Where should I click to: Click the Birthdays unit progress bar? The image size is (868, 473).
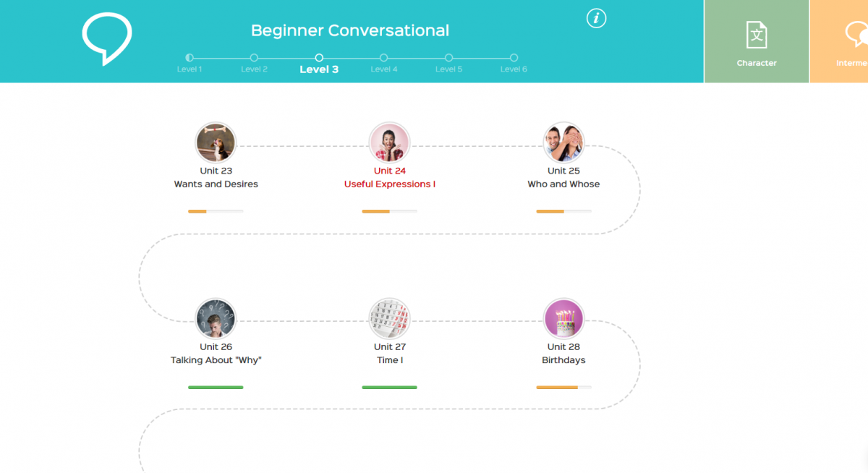[x=563, y=388]
